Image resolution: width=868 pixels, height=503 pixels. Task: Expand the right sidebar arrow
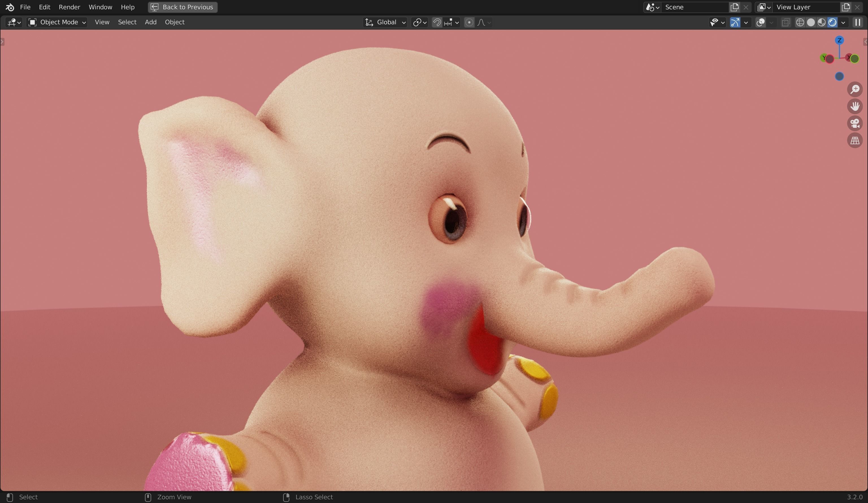click(x=865, y=42)
